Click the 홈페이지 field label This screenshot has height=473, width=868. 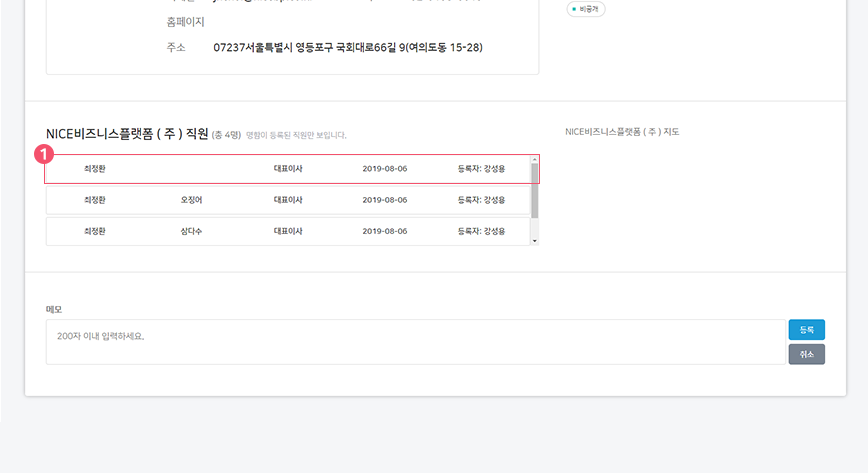(185, 22)
